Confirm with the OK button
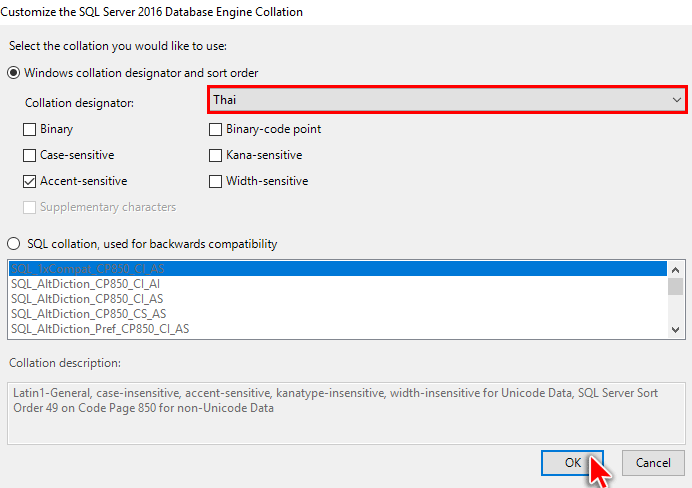Viewport: 692px width, 488px height. coord(572,463)
